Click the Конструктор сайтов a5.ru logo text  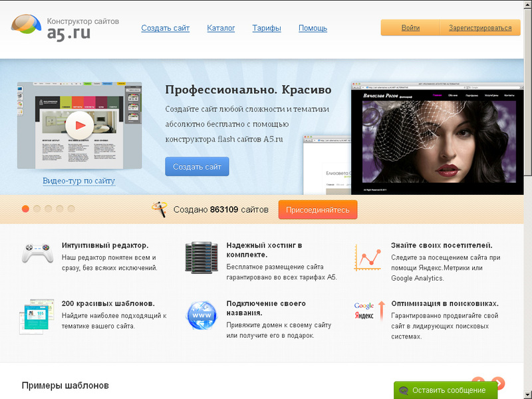(82, 29)
